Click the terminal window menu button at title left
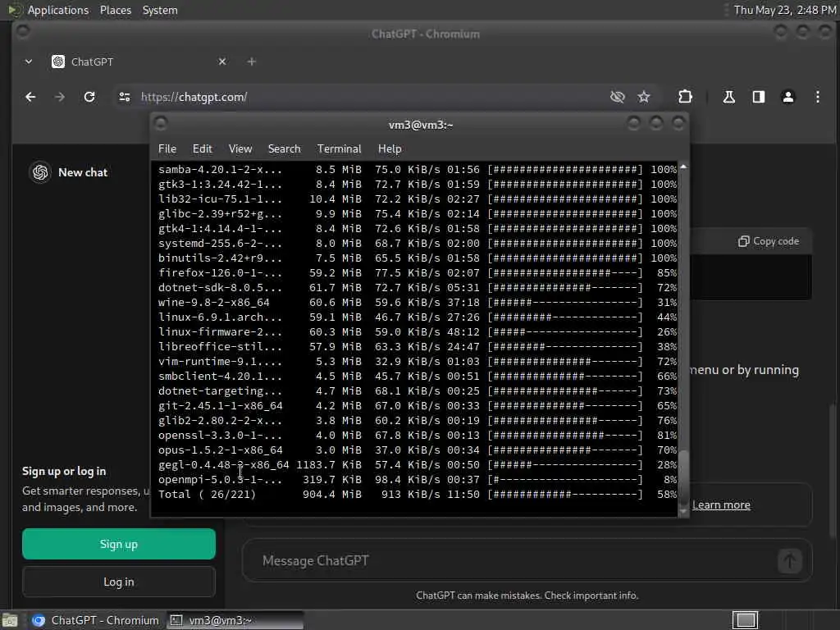The image size is (840, 630). (x=160, y=124)
